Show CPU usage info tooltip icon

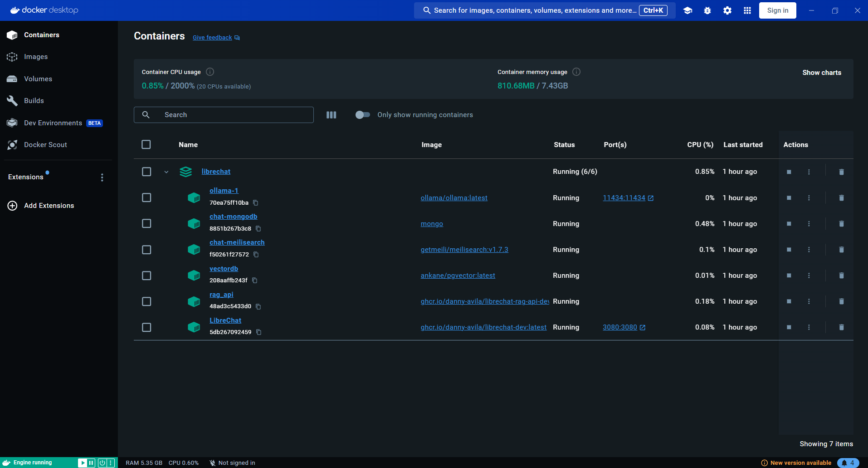pos(210,72)
